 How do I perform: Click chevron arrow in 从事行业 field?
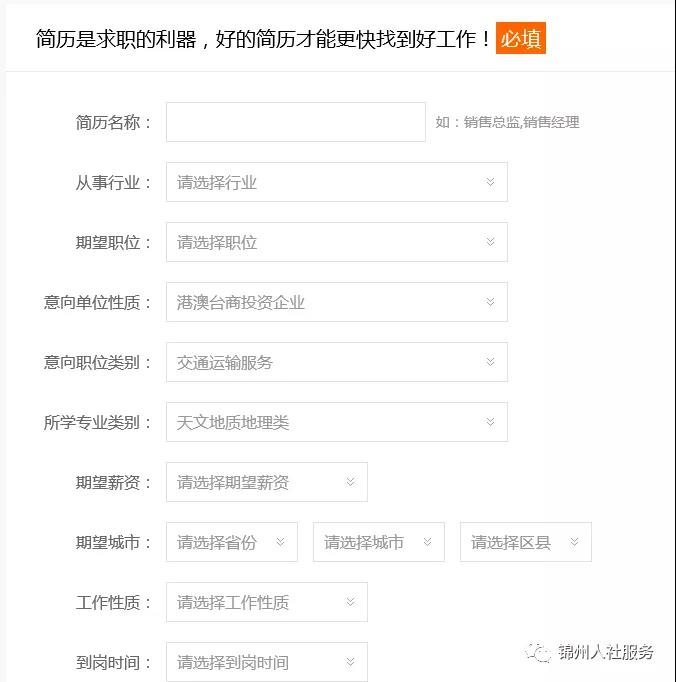490,182
